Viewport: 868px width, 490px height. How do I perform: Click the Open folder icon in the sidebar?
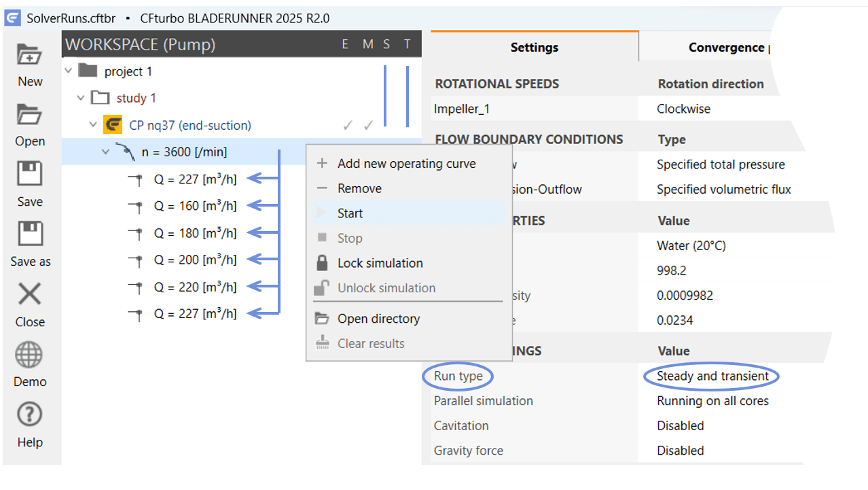click(30, 115)
